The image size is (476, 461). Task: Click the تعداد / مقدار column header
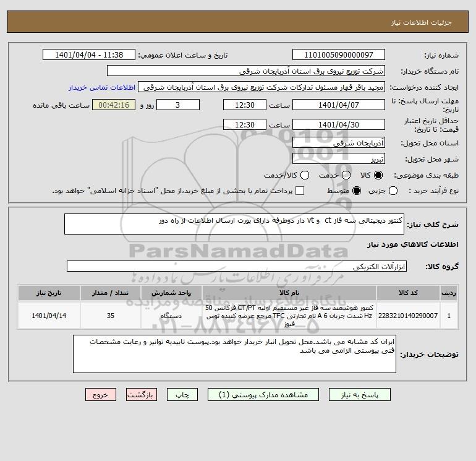[x=110, y=293]
